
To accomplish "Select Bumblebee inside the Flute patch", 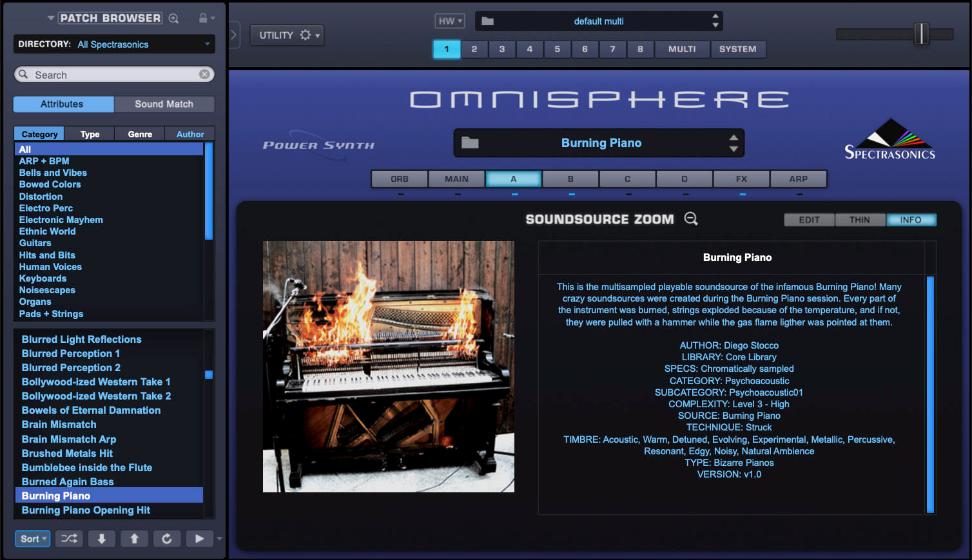I will click(87, 467).
